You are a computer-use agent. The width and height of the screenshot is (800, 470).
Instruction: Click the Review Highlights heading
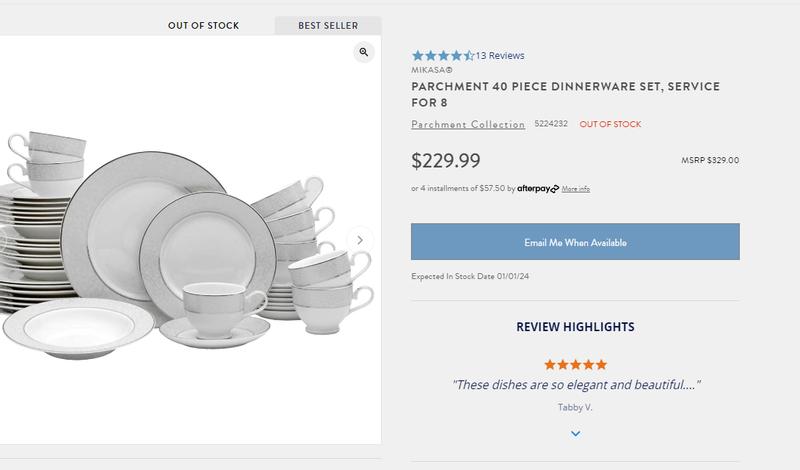[x=575, y=327]
